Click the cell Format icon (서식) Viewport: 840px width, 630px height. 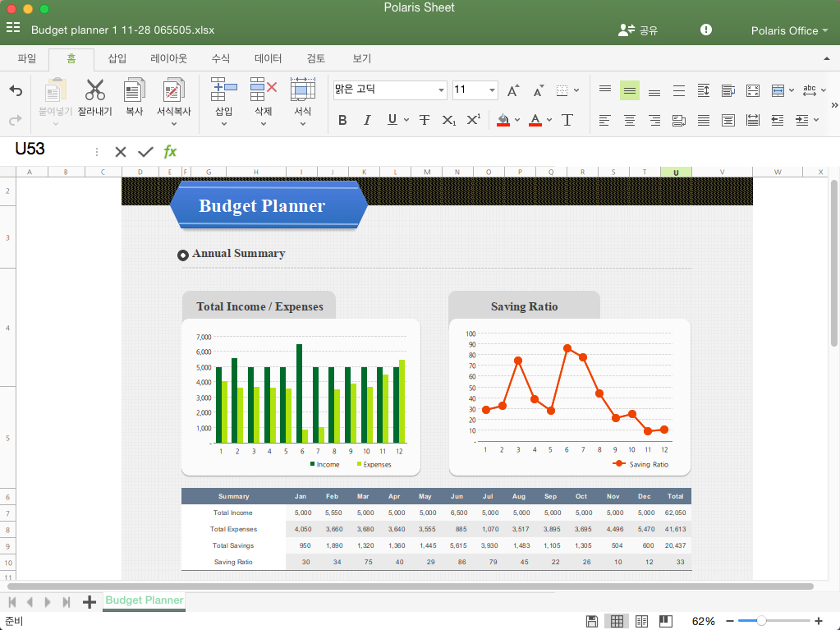click(x=303, y=90)
